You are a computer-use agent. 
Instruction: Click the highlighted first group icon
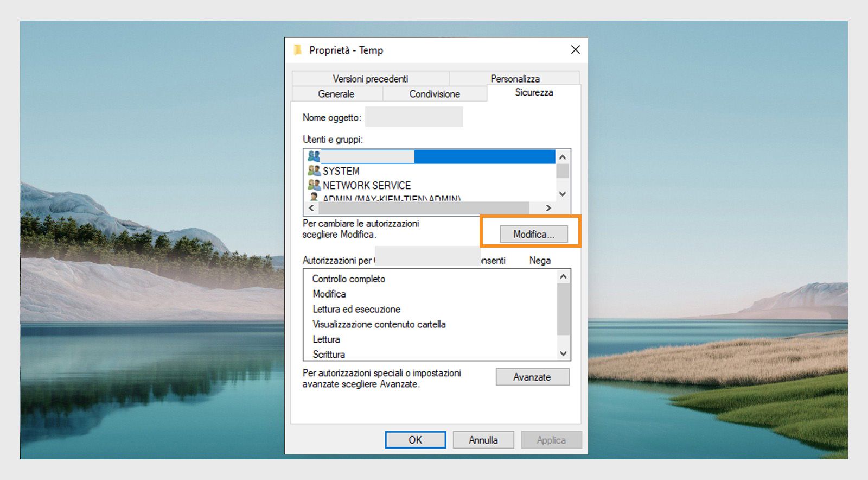pyautogui.click(x=314, y=156)
